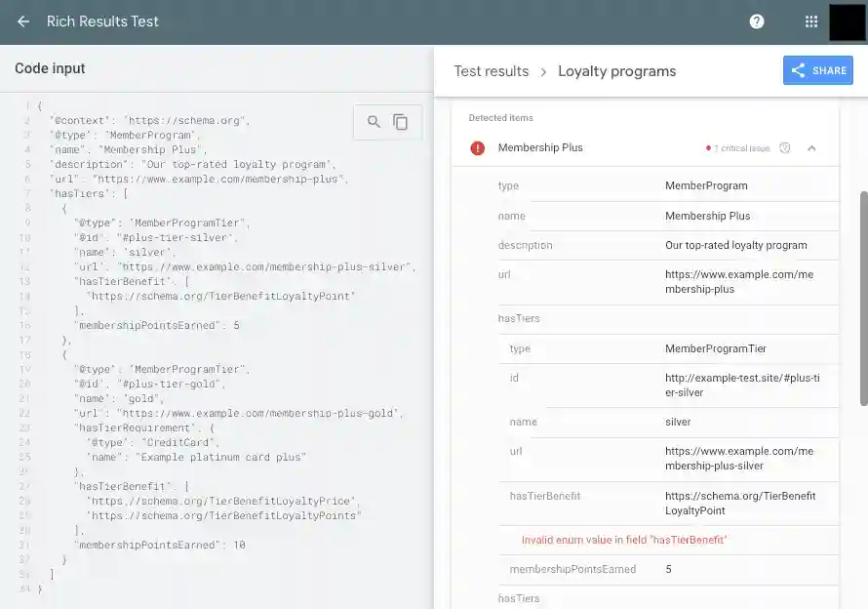Click the vertical scrollbar in results panel
Image resolution: width=868 pixels, height=609 pixels.
862,298
